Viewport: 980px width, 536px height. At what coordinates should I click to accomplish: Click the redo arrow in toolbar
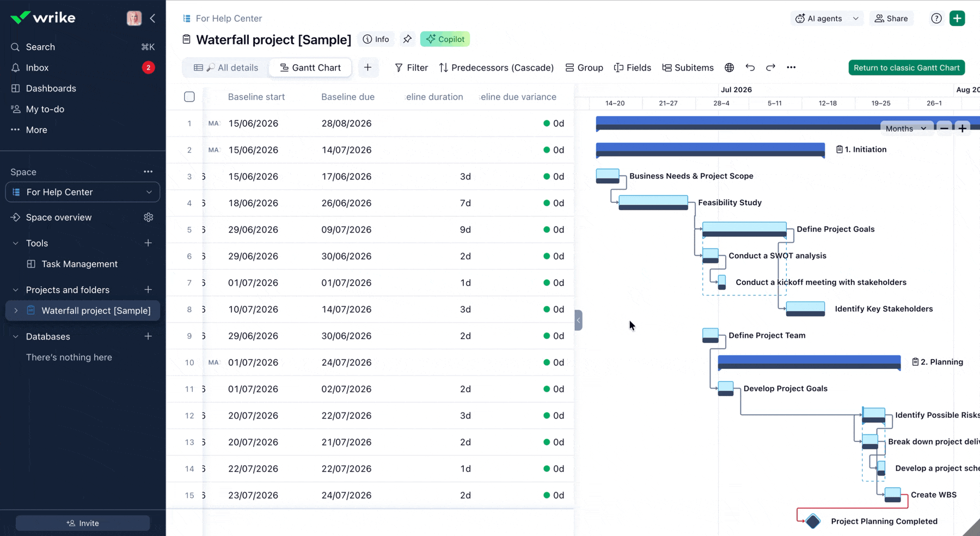coord(770,67)
